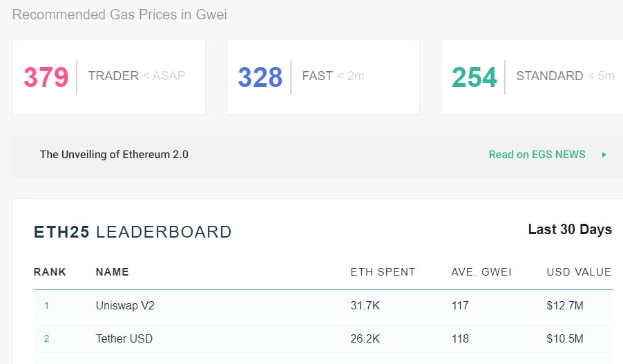Image resolution: width=623 pixels, height=364 pixels.
Task: Select the 328 Fast gas price card
Action: point(323,77)
